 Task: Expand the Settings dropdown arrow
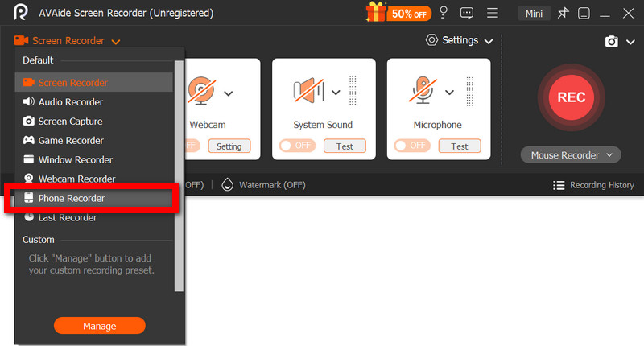[489, 40]
